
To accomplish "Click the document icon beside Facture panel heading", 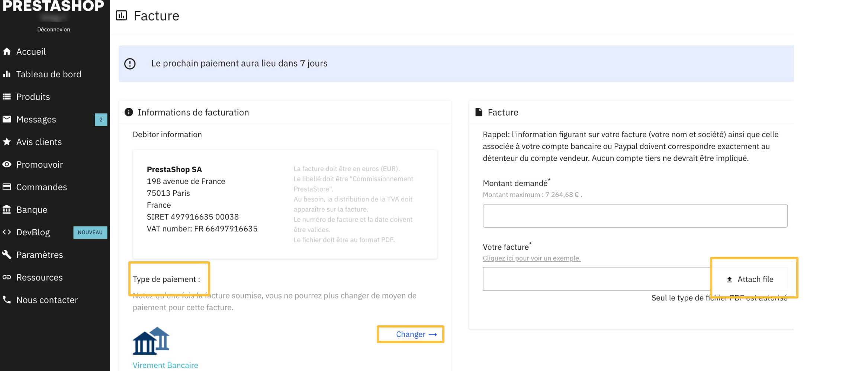I will point(479,112).
